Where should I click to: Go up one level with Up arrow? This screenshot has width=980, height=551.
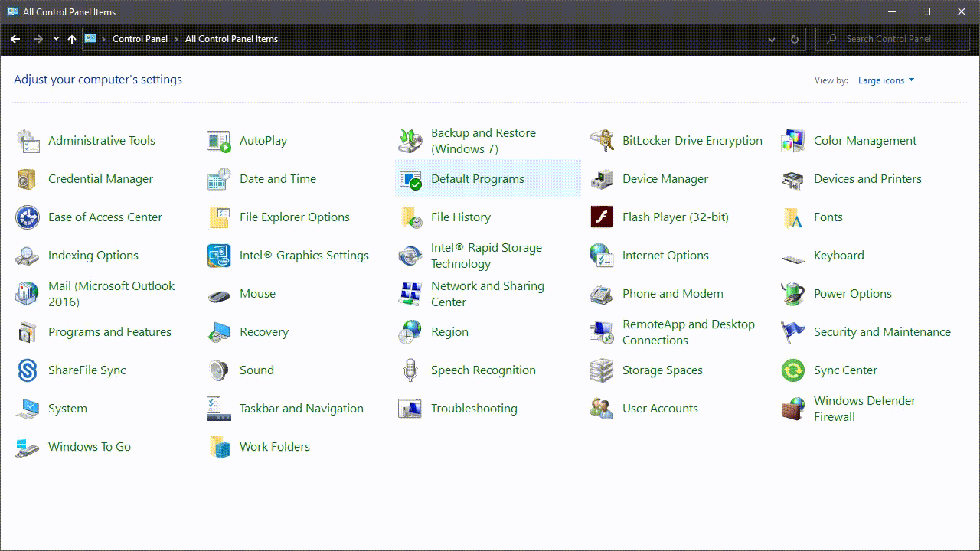tap(72, 39)
